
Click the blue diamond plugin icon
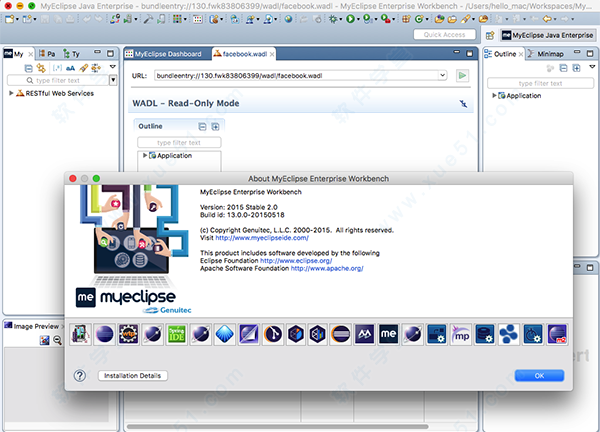pyautogui.click(x=225, y=334)
